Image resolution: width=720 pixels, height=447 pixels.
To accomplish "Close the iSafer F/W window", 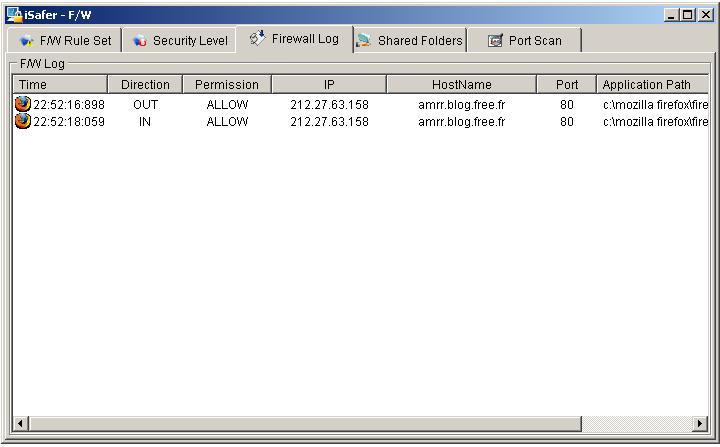I will pyautogui.click(x=706, y=15).
